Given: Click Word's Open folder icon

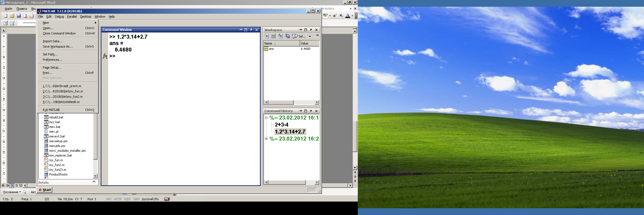Looking at the screenshot, I should (x=12, y=16).
